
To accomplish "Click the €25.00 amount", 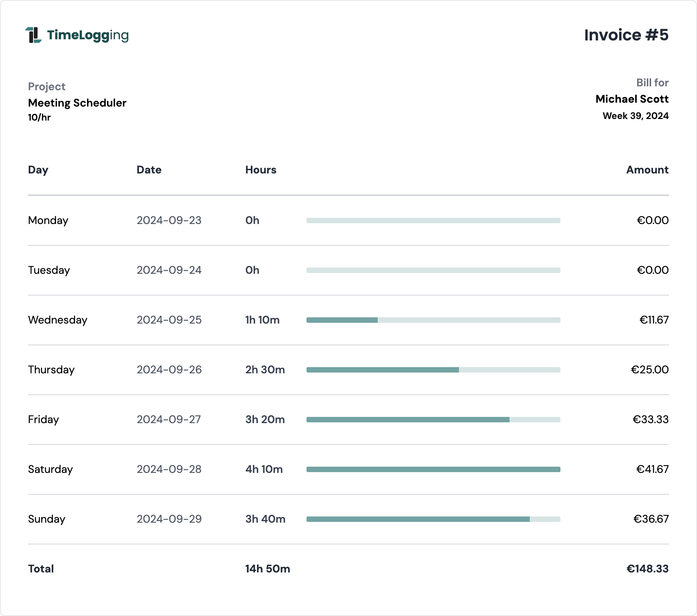I will 650,369.
